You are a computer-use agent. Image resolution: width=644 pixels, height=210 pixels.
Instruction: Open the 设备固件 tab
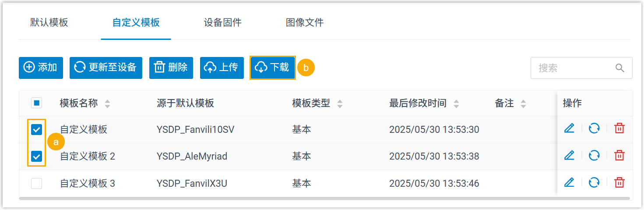click(x=222, y=23)
